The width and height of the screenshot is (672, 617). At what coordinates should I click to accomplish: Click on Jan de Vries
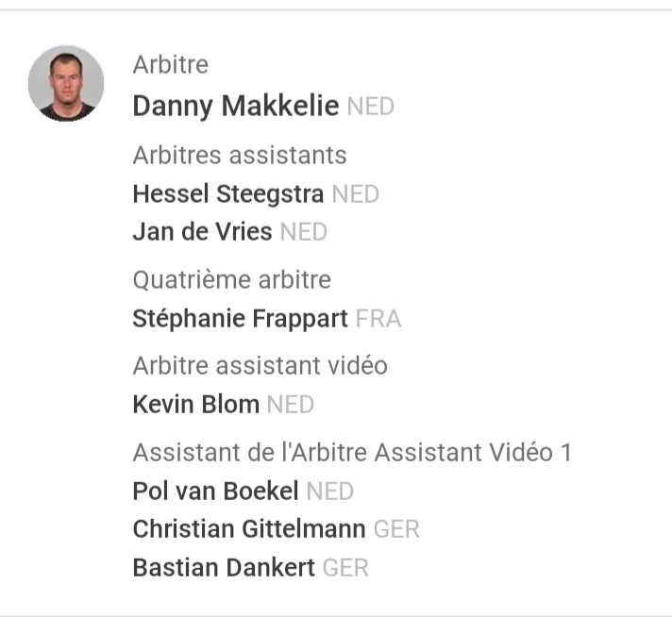point(202,232)
